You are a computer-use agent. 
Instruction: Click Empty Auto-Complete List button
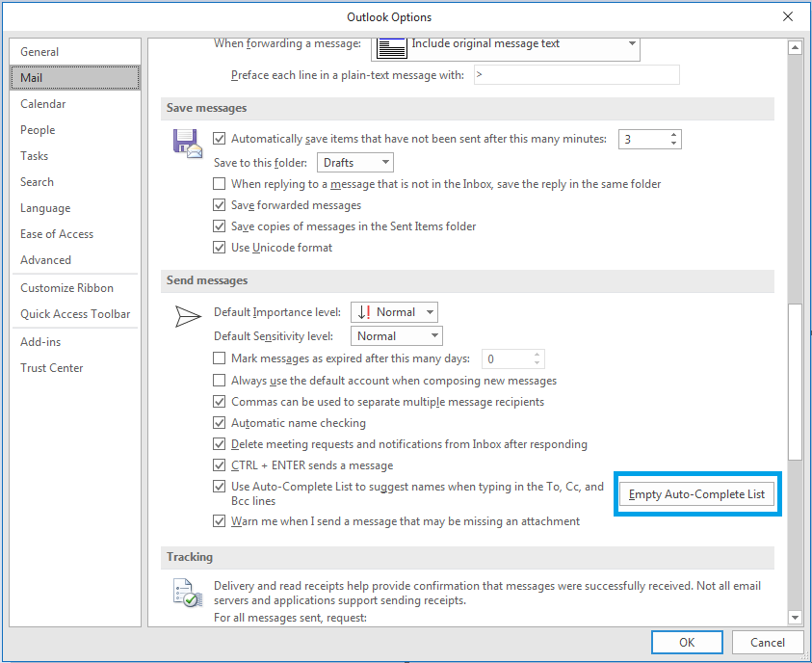(x=696, y=494)
